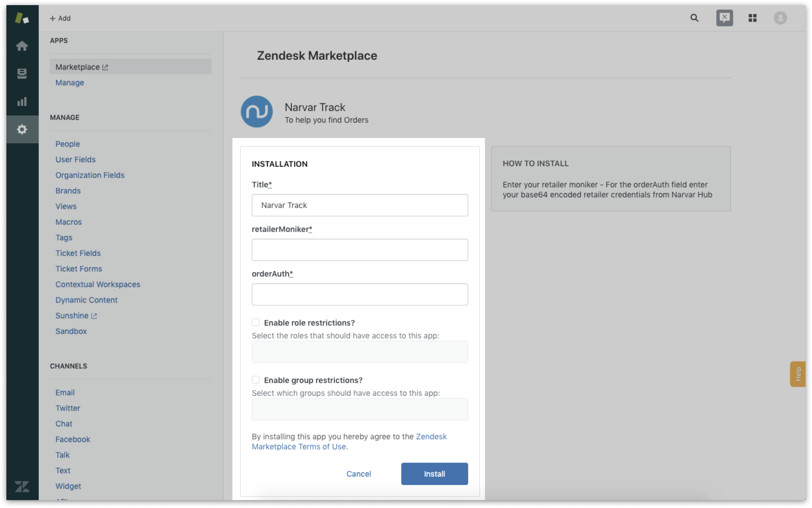
Task: Open the Reporting icon in the sidebar
Action: point(22,102)
